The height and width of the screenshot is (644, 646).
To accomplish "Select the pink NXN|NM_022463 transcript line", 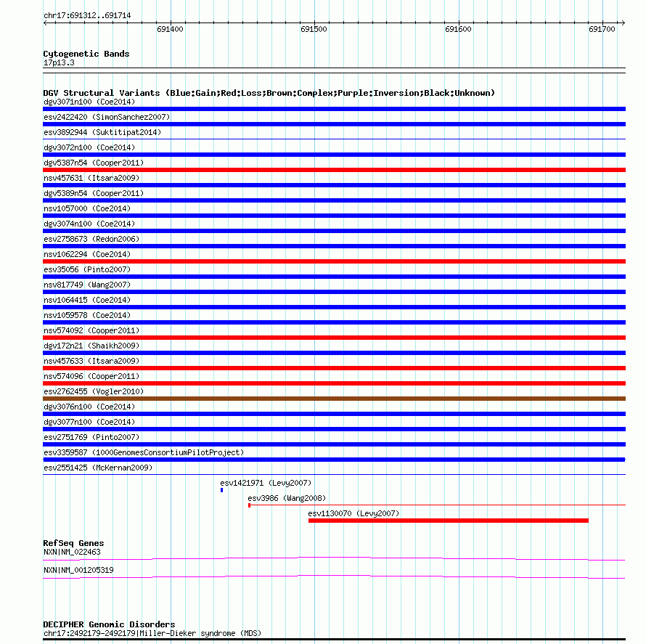I will 334,559.
